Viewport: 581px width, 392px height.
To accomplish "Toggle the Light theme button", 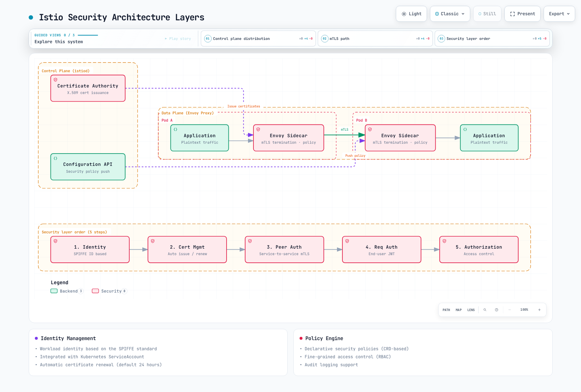I will point(411,14).
